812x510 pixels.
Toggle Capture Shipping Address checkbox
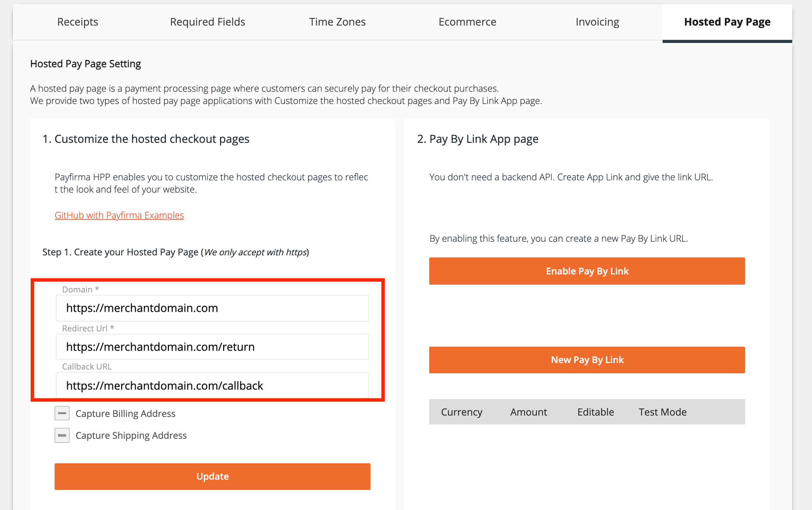point(62,435)
